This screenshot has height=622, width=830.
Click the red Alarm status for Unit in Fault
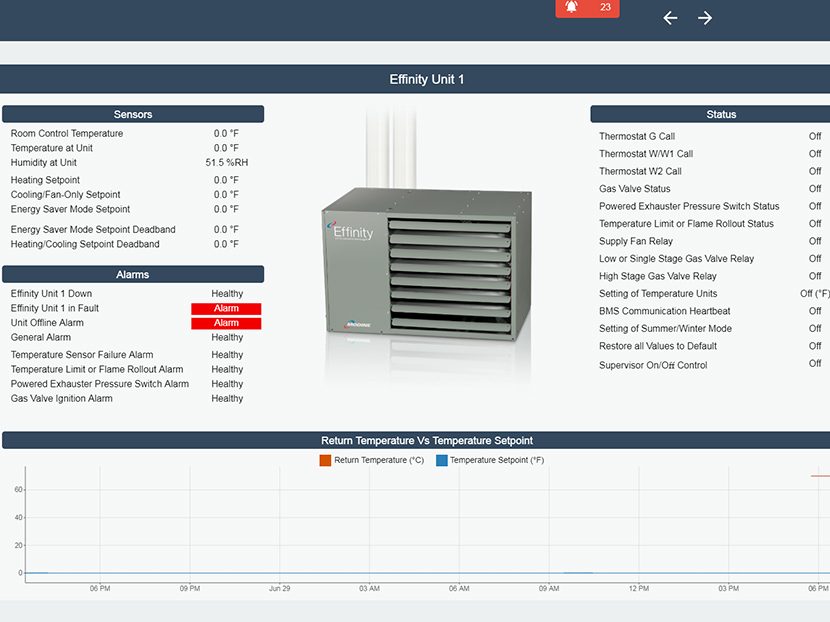tap(226, 309)
